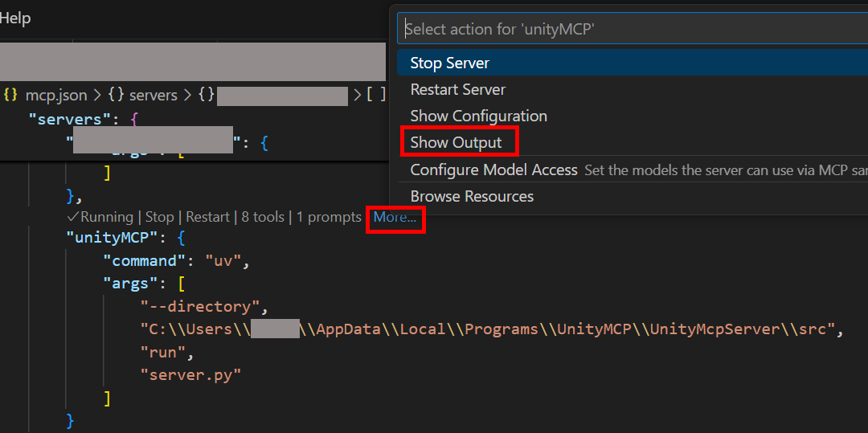Open Browse Resources from the list

coord(472,196)
